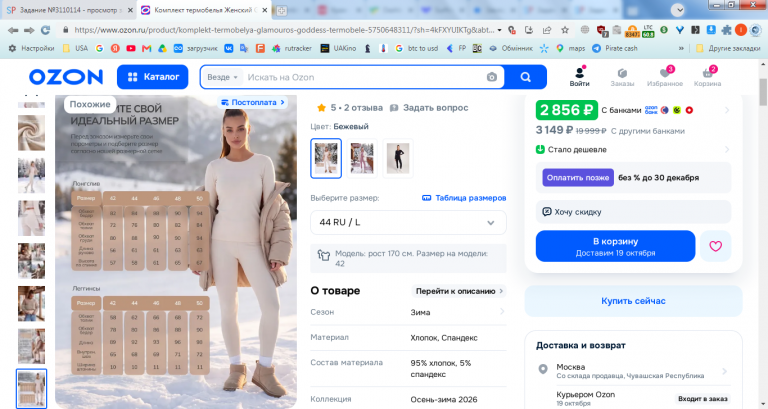
Task: Reload the page
Action: (46, 30)
